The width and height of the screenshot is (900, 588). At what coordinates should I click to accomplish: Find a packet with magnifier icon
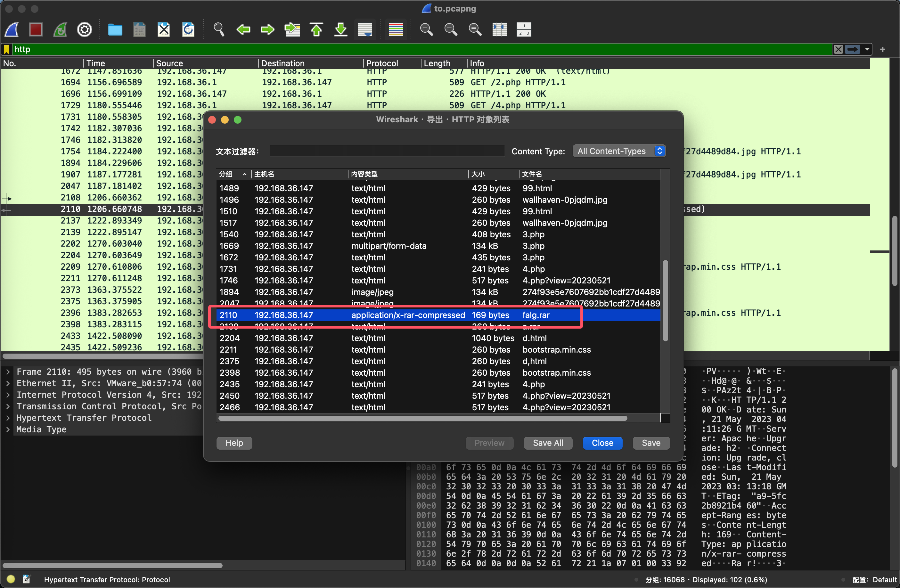[218, 29]
